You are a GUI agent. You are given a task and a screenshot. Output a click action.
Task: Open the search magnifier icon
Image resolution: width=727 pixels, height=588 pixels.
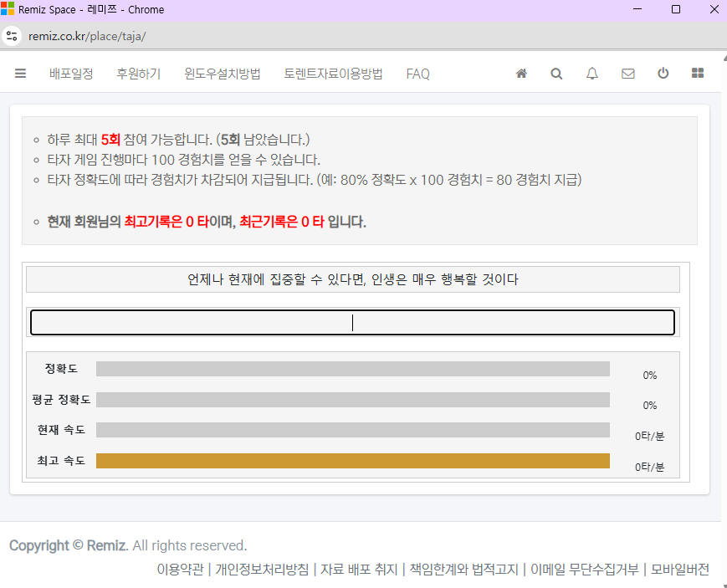point(556,74)
